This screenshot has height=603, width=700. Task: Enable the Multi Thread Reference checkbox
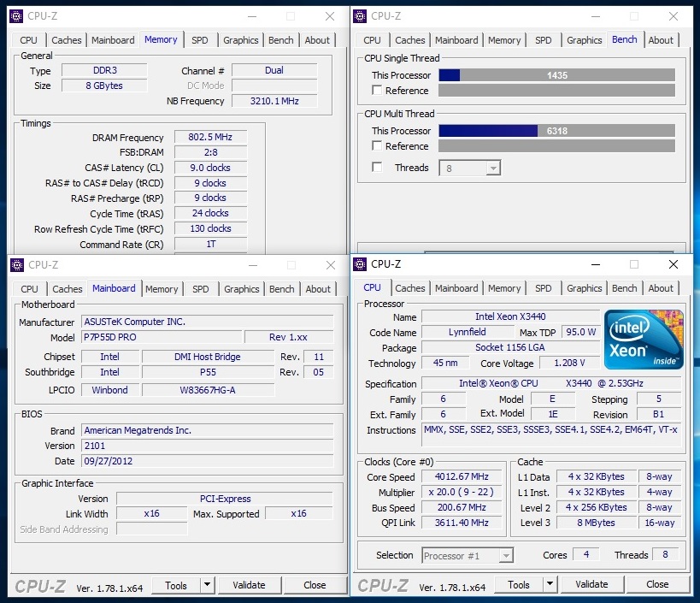coord(377,145)
